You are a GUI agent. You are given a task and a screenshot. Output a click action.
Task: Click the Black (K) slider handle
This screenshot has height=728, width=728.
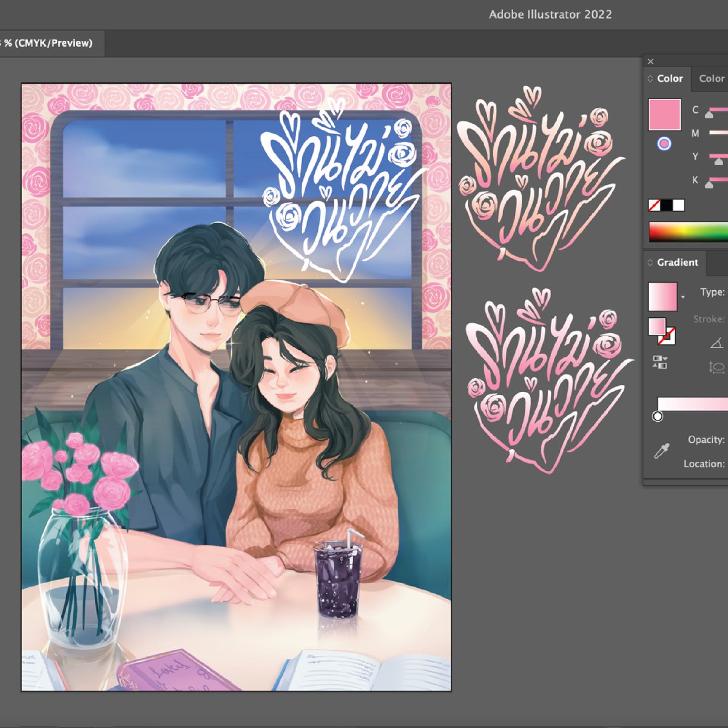[x=709, y=184]
